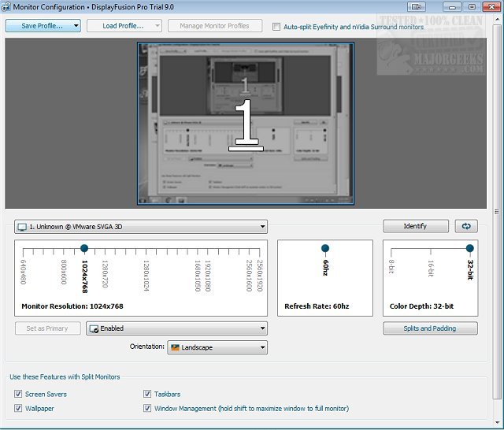
Task: Click the 800x600 resolution label
Action: click(x=64, y=272)
